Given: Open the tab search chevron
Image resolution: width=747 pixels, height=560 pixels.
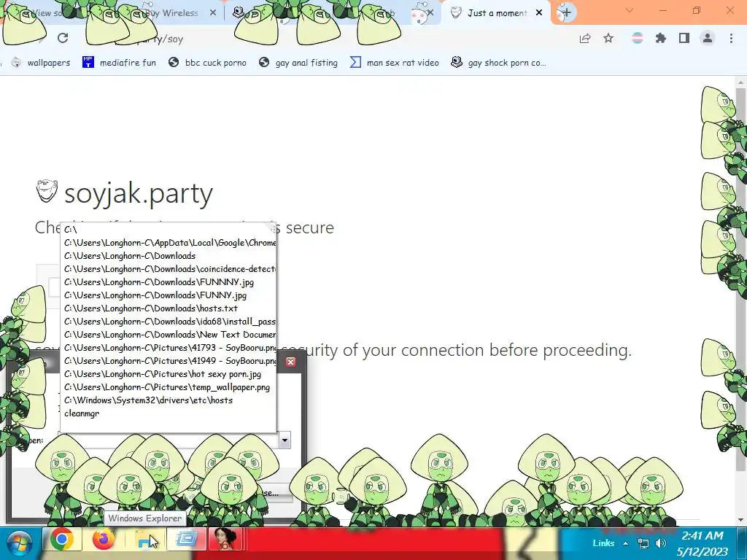Looking at the screenshot, I should [630, 10].
